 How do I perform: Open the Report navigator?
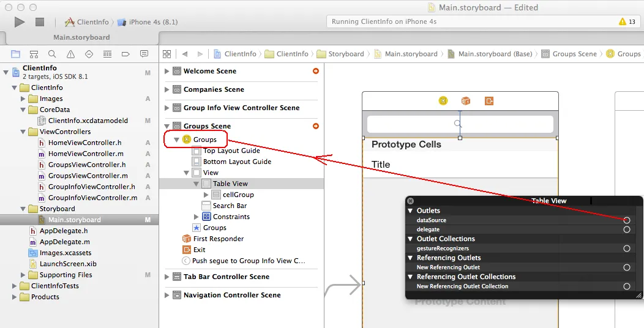point(144,54)
